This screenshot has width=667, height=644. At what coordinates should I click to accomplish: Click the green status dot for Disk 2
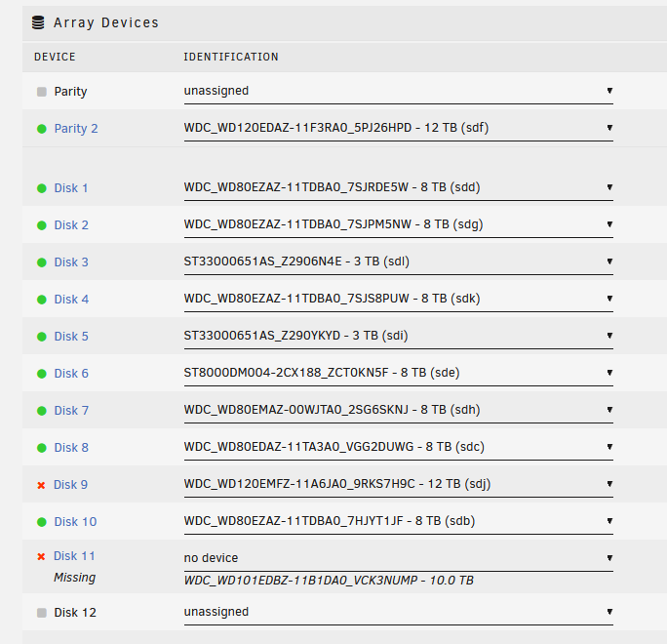(x=42, y=225)
